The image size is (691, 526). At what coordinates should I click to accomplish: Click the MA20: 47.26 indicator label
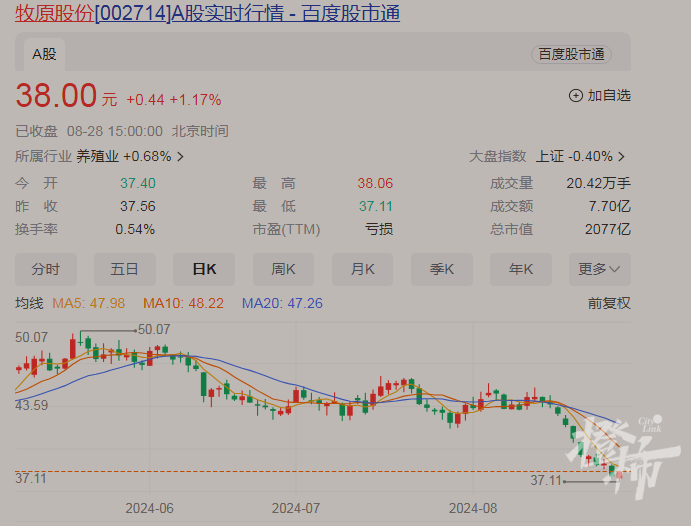282,303
